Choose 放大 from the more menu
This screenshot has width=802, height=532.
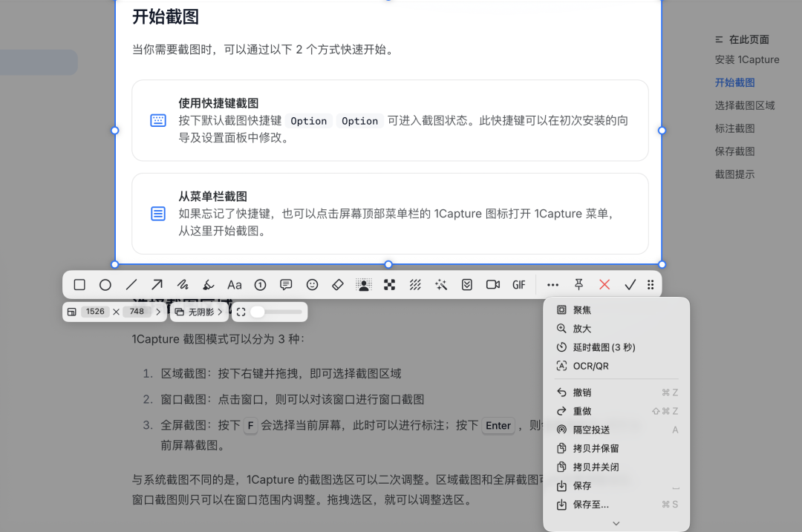[616, 329]
